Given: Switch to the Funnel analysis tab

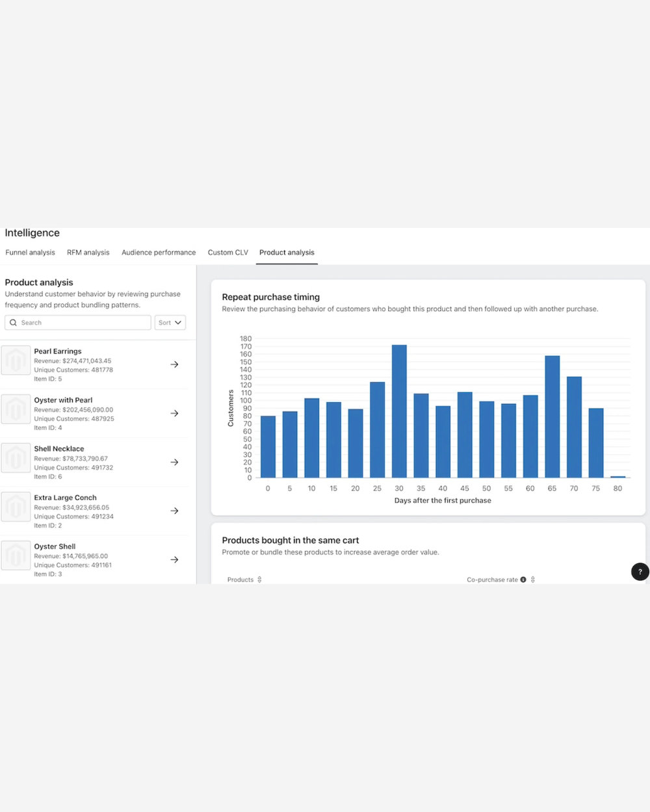Looking at the screenshot, I should [30, 252].
